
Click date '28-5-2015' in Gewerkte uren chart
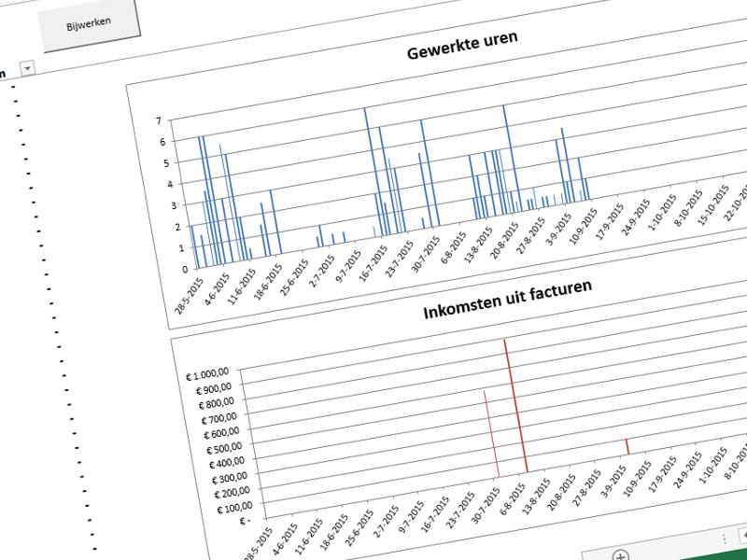click(x=190, y=296)
